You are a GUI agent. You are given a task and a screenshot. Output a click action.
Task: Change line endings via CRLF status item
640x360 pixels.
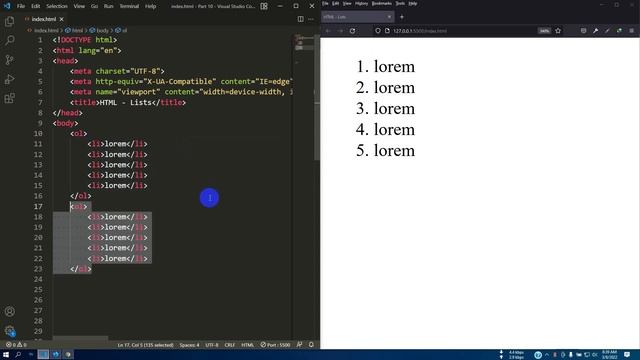(230, 345)
